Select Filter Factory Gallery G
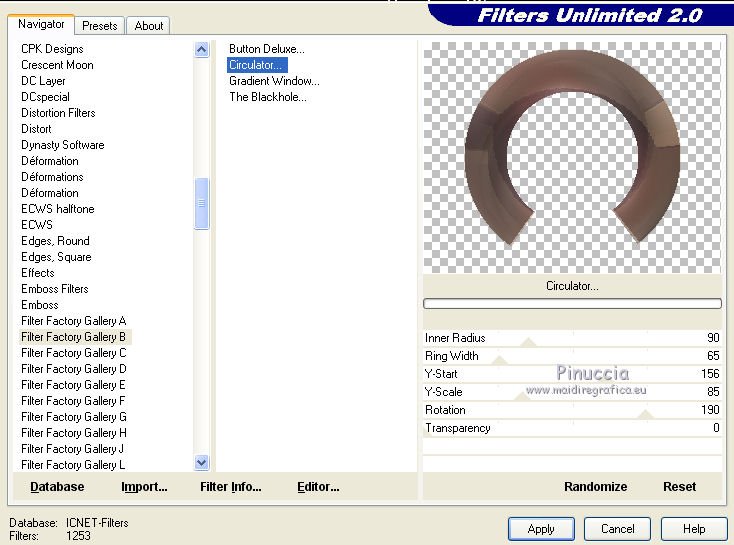This screenshot has height=545, width=734. [x=73, y=417]
